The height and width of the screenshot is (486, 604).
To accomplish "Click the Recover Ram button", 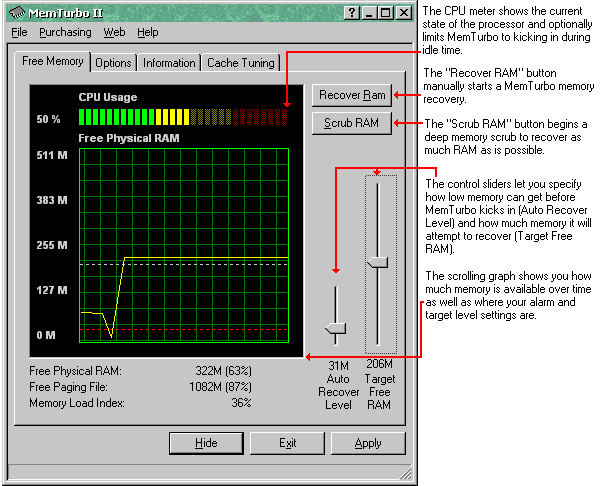I will pyautogui.click(x=352, y=95).
